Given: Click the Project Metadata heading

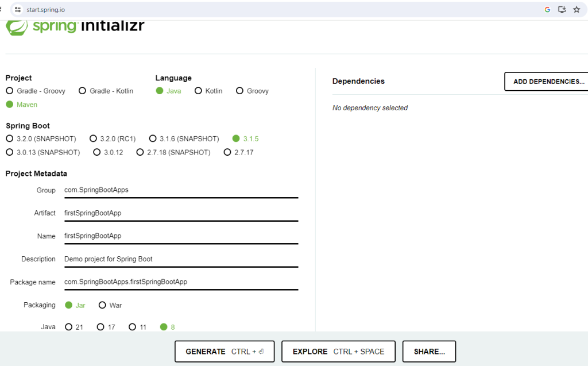Looking at the screenshot, I should (x=36, y=174).
